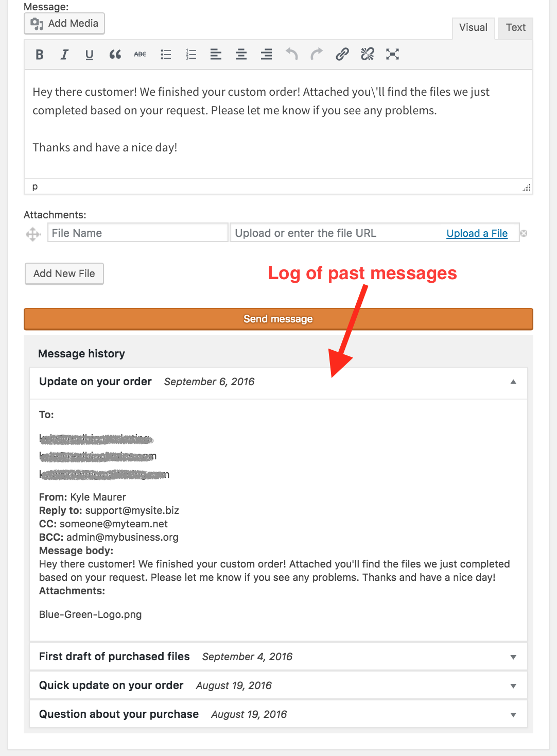Apply strikethrough formatting
Image resolution: width=557 pixels, height=756 pixels.
click(x=140, y=55)
